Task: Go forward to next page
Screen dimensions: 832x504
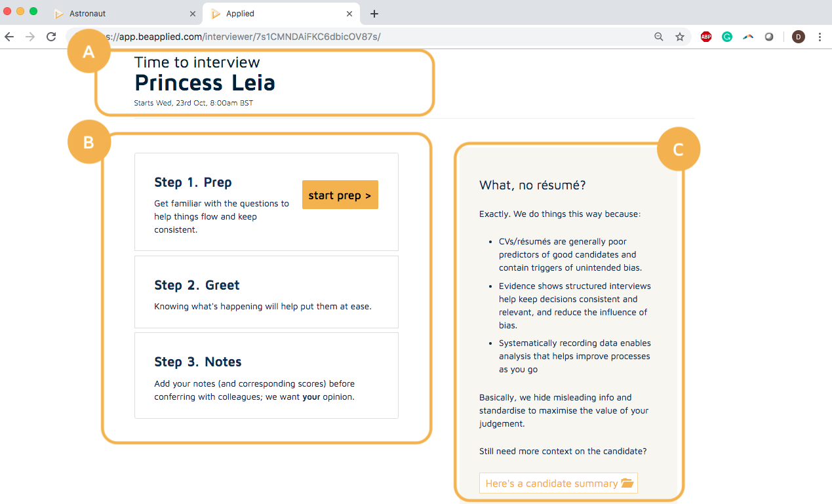Action: pyautogui.click(x=30, y=37)
